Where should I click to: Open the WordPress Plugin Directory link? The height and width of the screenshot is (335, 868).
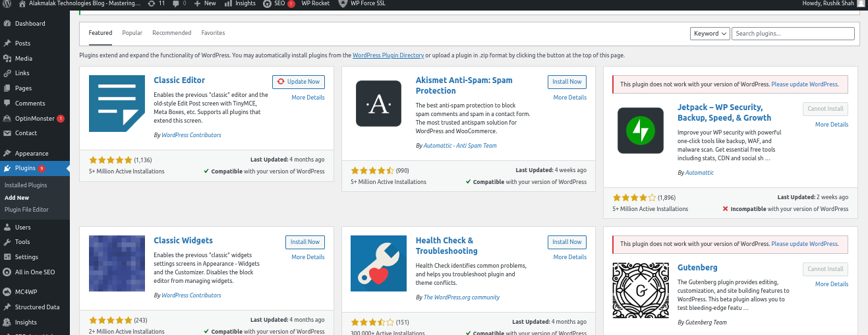(x=388, y=55)
